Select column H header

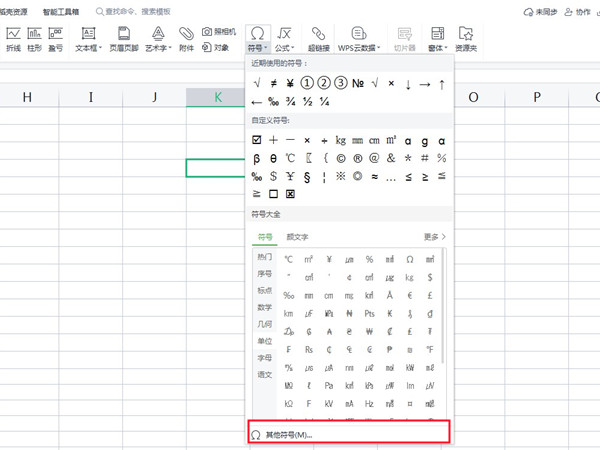tap(27, 97)
